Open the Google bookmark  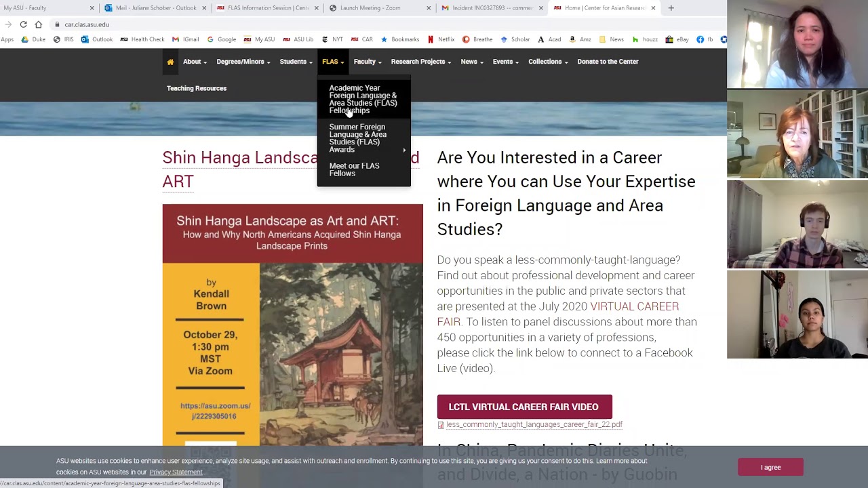pyautogui.click(x=222, y=39)
